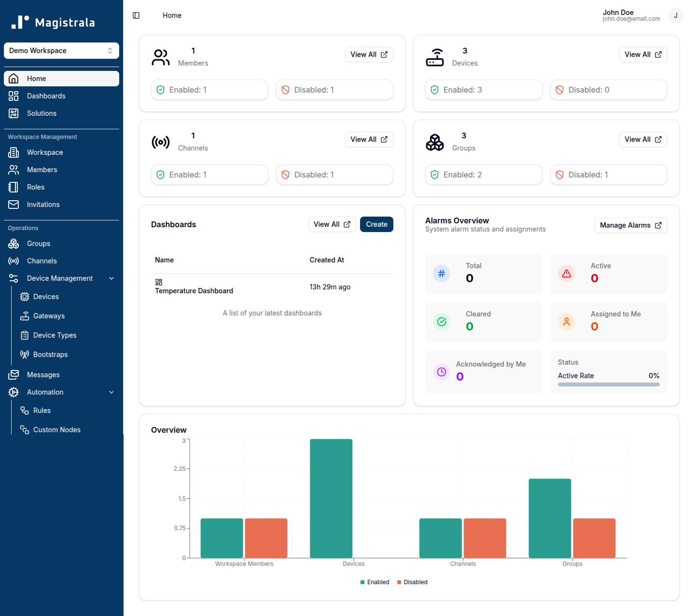Select Gateways under Device Management
This screenshot has width=695, height=616.
pos(67,316)
